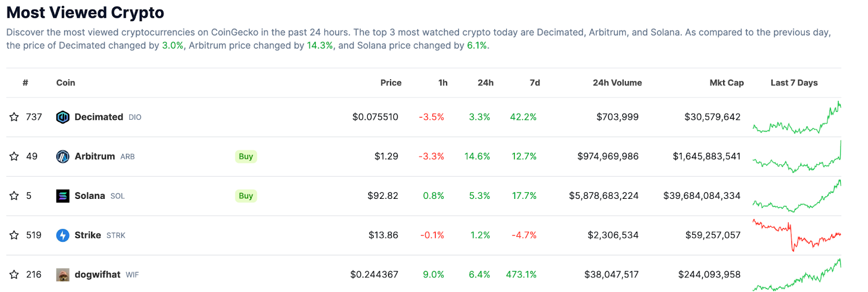Open the Decimated coin name link
This screenshot has width=868, height=292.
[x=99, y=117]
